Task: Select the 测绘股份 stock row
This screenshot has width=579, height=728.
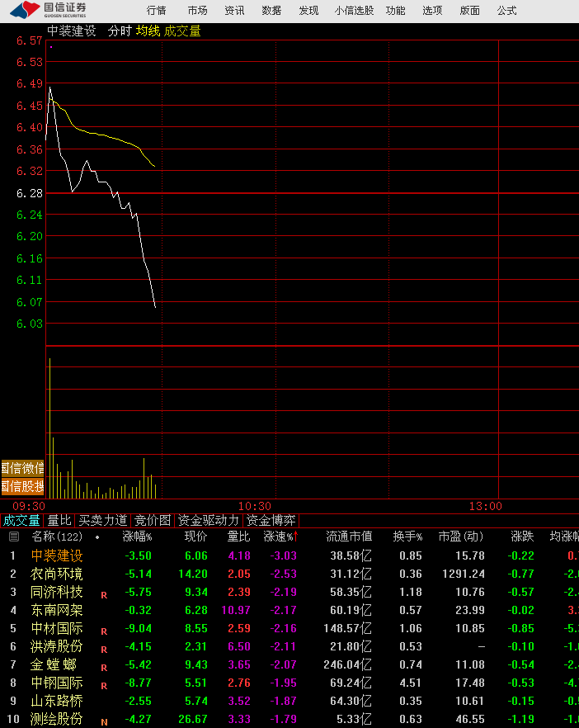Action: point(289,719)
